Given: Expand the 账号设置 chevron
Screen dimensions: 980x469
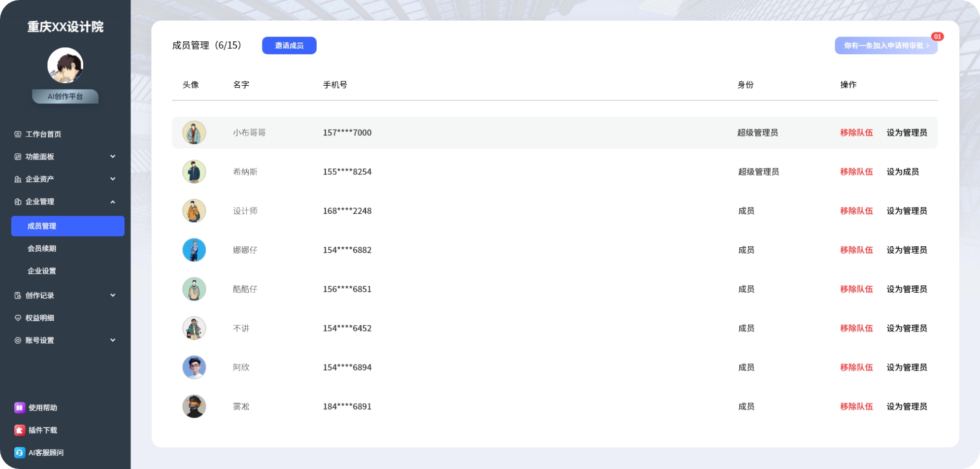Looking at the screenshot, I should coord(113,340).
